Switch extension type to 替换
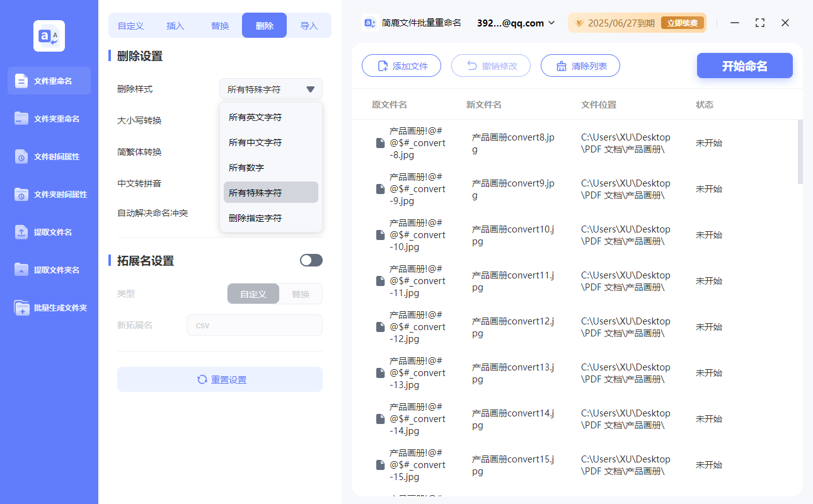The height and width of the screenshot is (504, 813). click(x=300, y=294)
